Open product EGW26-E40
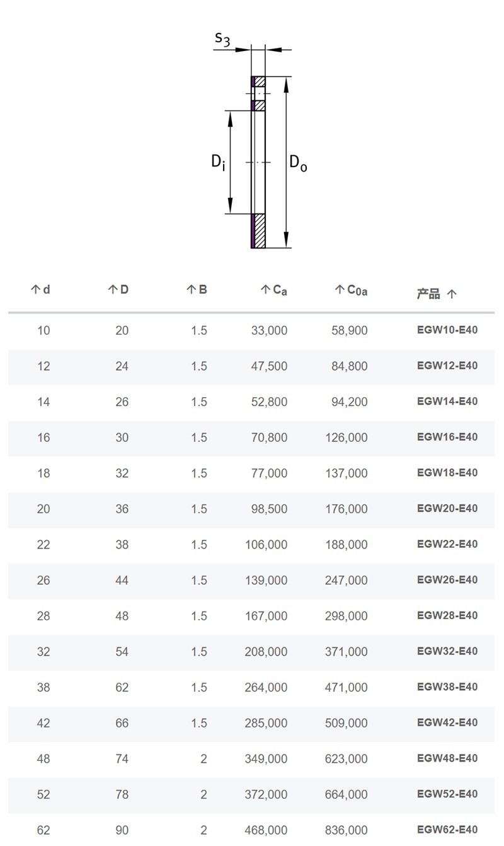Image resolution: width=504 pixels, height=846 pixels. point(447,579)
